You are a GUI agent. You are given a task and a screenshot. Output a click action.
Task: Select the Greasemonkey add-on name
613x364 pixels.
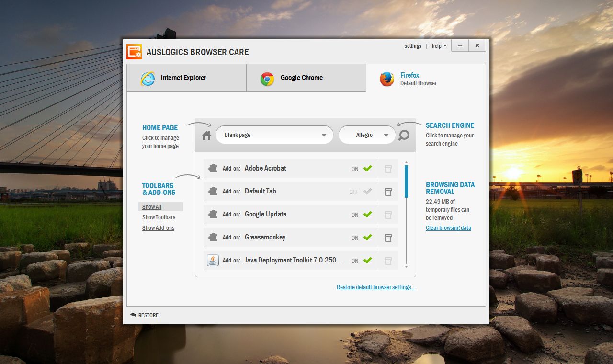[x=265, y=237]
